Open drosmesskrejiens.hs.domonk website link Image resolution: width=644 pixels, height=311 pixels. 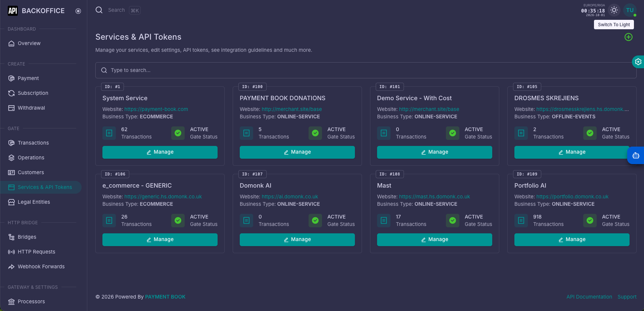[583, 109]
